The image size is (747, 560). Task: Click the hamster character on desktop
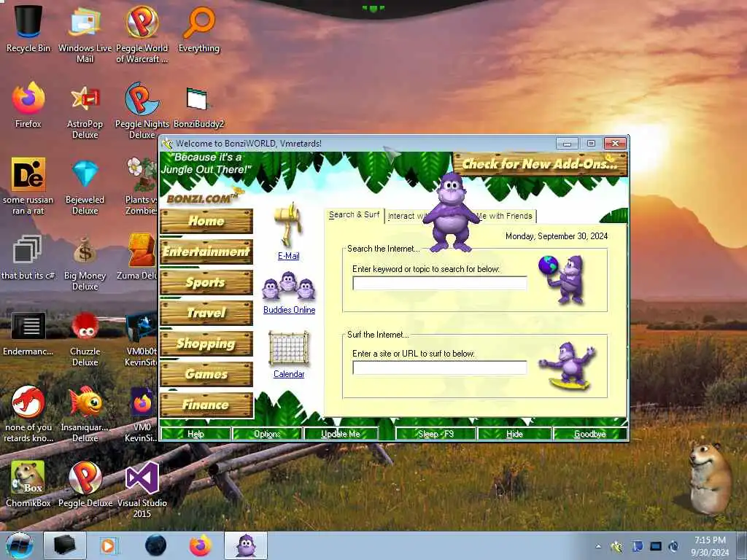[x=710, y=478]
